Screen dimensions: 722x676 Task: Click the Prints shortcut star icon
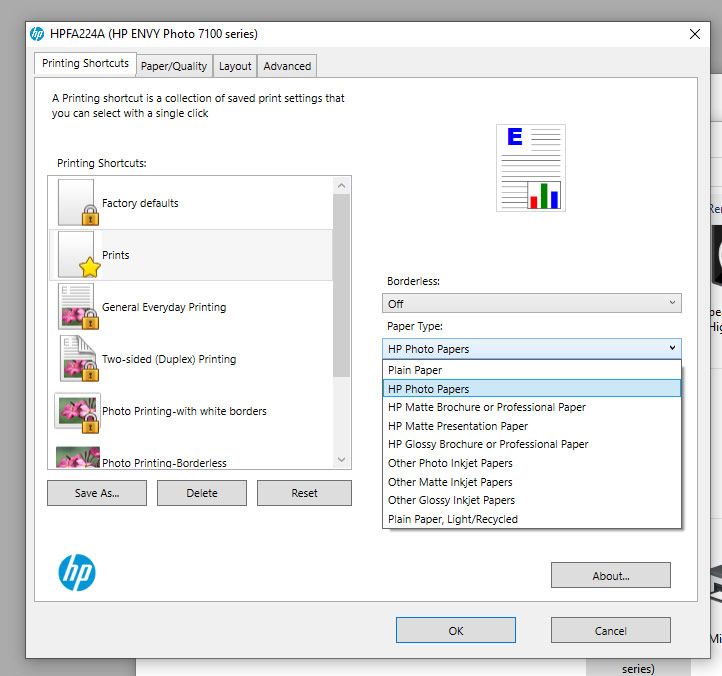[x=89, y=267]
